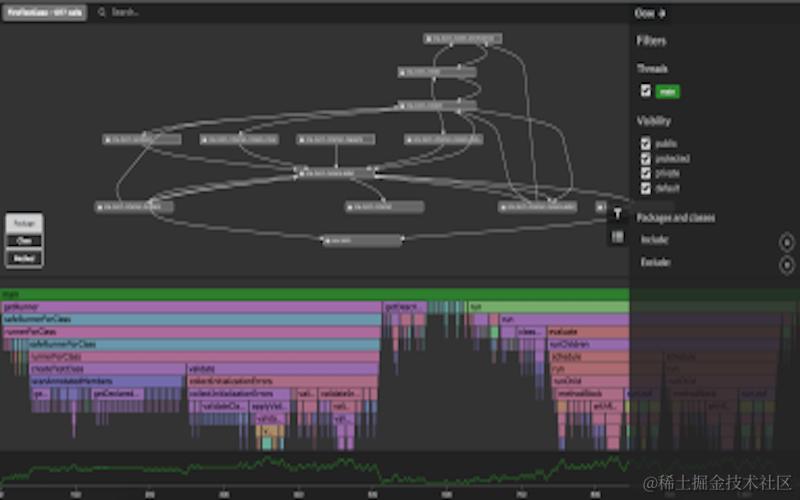This screenshot has width=800, height=500.
Task: Select the getDeclared... frame in the flame chart
Action: (117, 393)
